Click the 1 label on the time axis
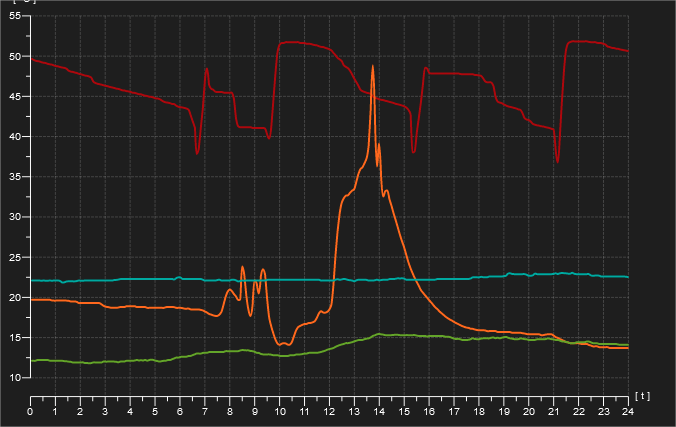This screenshot has height=427, width=676. (55, 412)
